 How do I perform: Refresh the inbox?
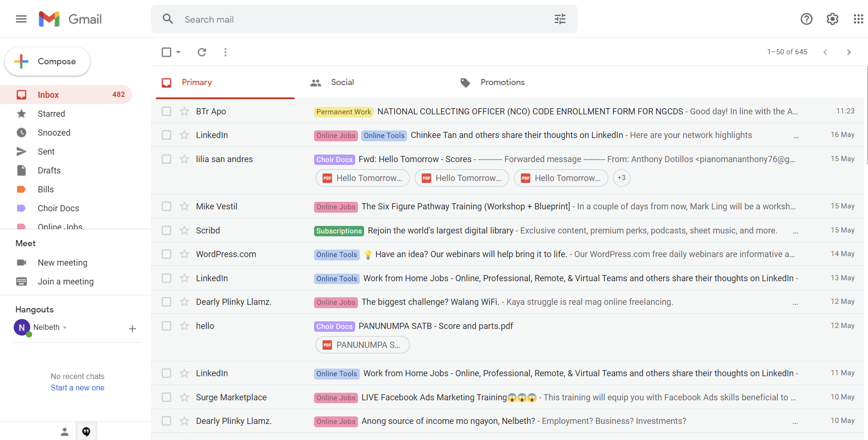click(202, 52)
